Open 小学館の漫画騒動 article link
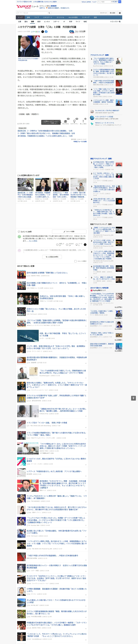138x644 pixels. tap(57, 590)
